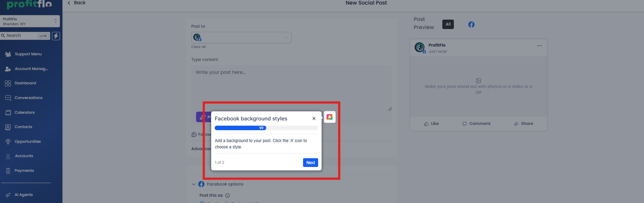
Task: Click the Support Menu people icon
Action: pyautogui.click(x=8, y=54)
